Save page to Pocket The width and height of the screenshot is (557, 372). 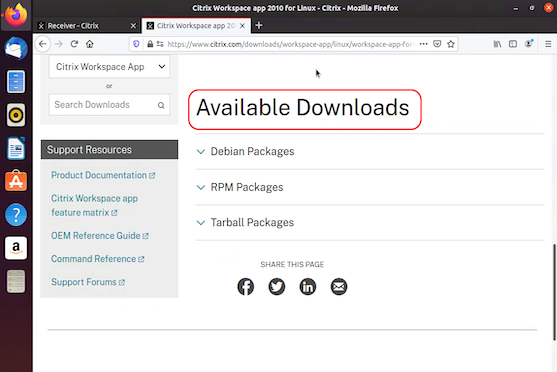point(437,44)
